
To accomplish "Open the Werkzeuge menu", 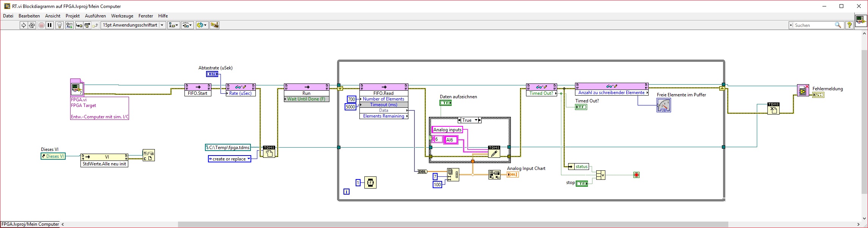I will [x=122, y=16].
